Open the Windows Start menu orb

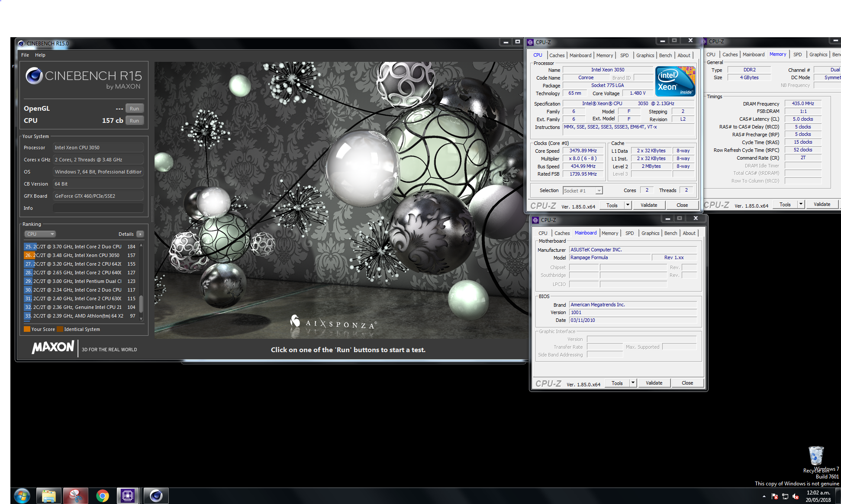22,496
